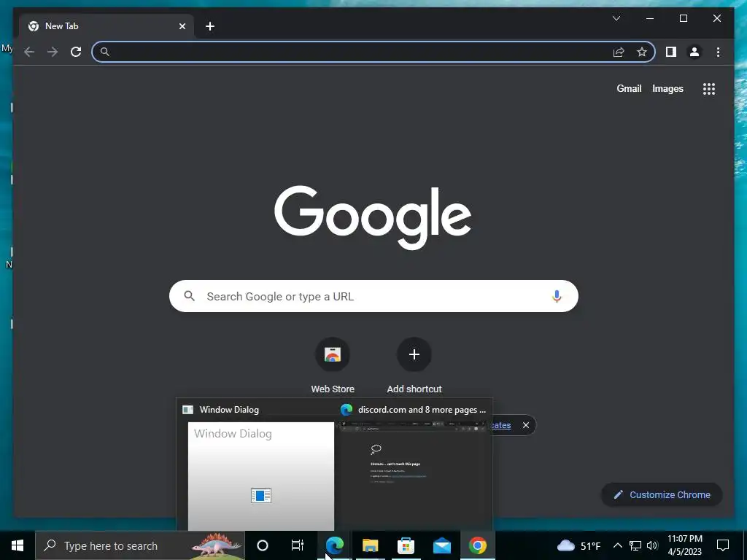
Task: Click the Chrome back arrow
Action: [29, 52]
